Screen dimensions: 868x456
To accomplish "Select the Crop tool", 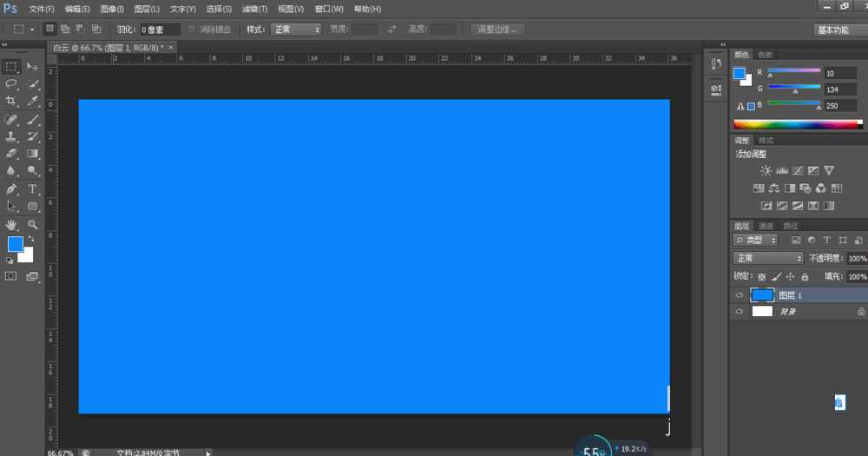I will pos(11,102).
